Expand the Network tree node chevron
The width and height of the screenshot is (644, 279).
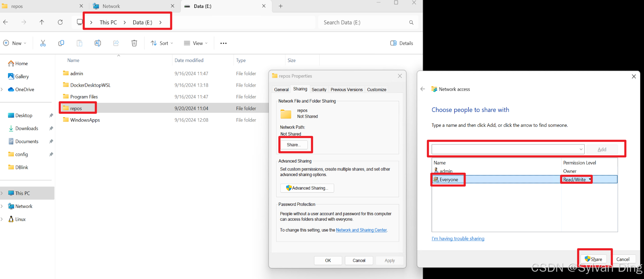coord(2,206)
